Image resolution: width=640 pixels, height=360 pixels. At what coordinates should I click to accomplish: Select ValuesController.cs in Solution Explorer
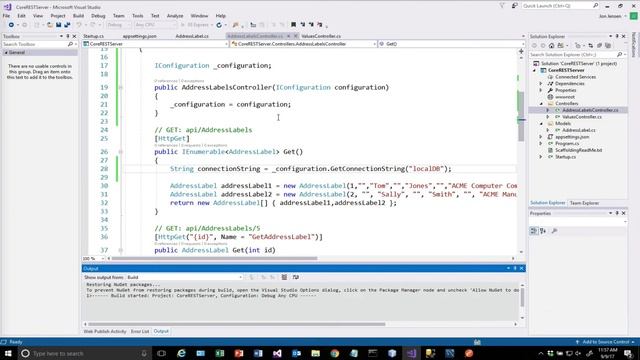coord(582,117)
